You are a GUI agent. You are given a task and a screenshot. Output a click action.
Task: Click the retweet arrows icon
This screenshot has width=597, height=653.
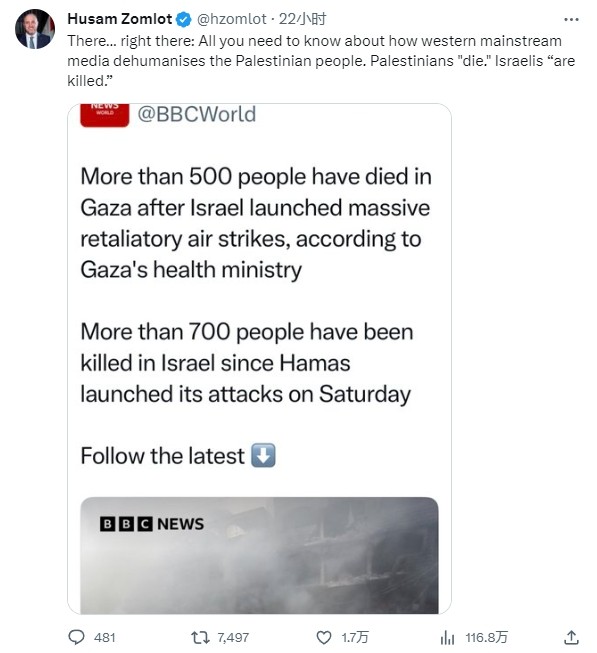(x=200, y=637)
